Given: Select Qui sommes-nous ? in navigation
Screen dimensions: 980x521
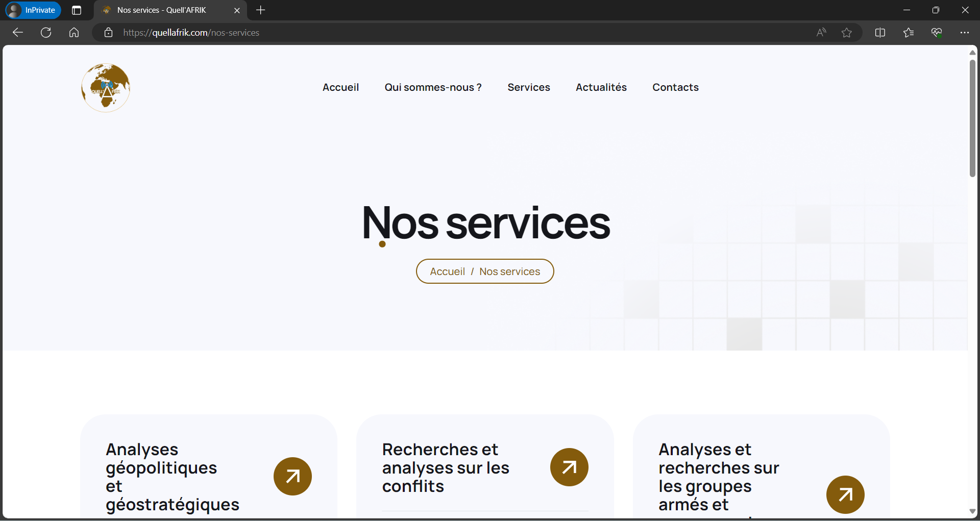Looking at the screenshot, I should (433, 87).
